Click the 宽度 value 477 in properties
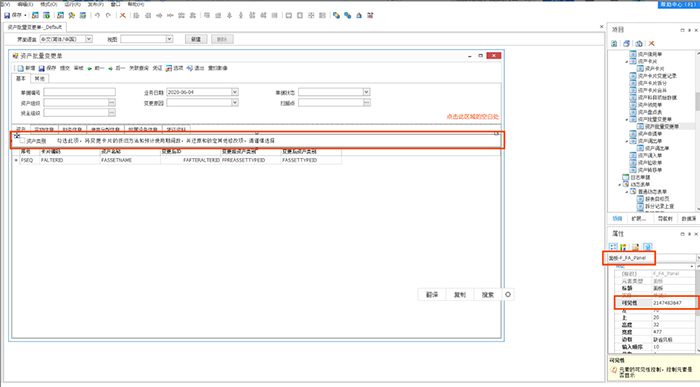The image size is (700, 387). pyautogui.click(x=673, y=332)
